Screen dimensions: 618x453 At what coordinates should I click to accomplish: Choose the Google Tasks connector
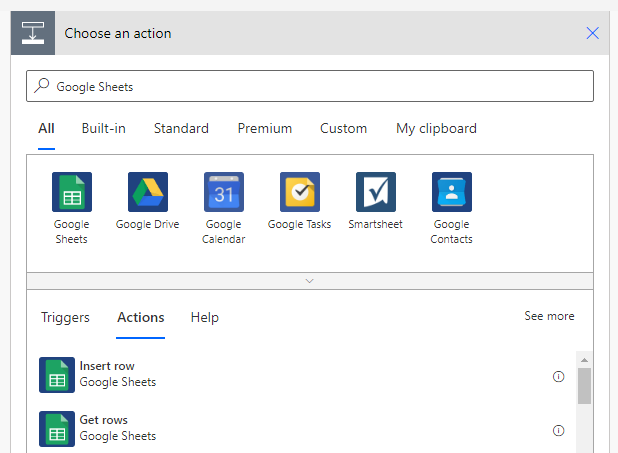pyautogui.click(x=300, y=192)
